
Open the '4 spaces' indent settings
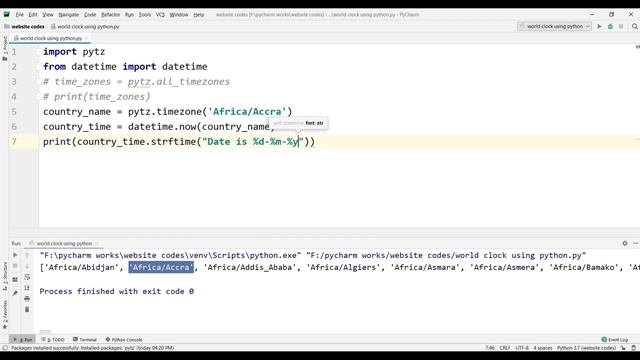pyautogui.click(x=542, y=348)
